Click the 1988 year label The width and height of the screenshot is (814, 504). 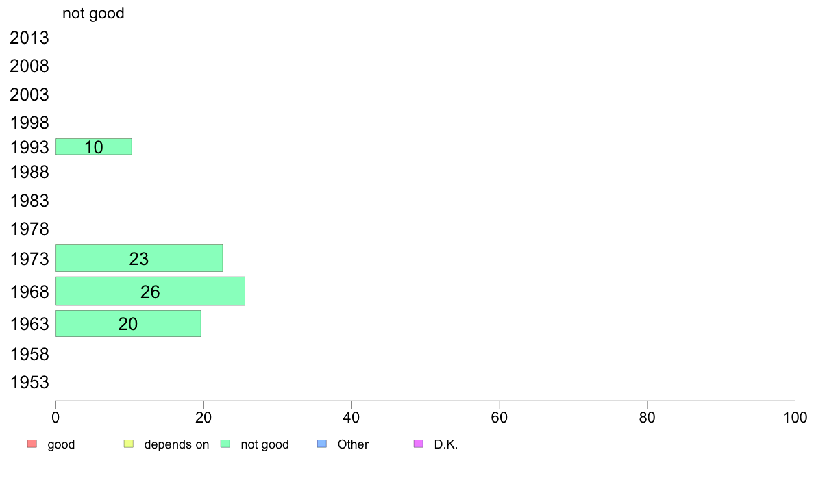click(29, 173)
